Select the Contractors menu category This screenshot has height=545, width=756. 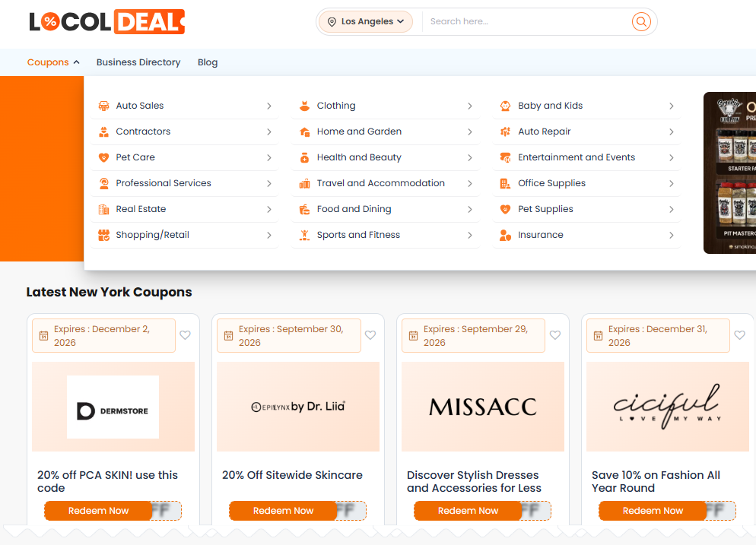click(185, 131)
